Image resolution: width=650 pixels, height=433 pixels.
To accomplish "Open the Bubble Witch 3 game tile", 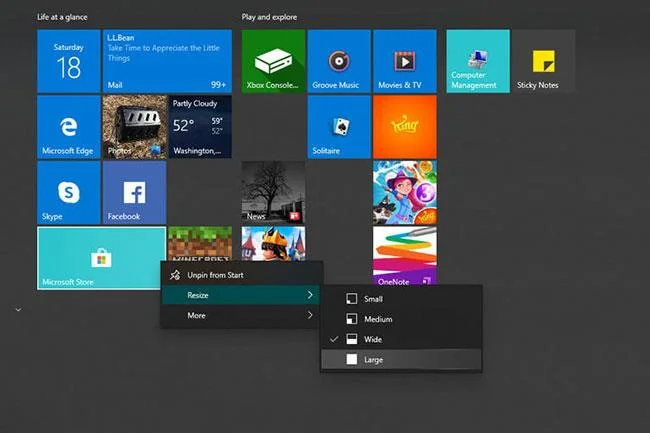I will click(x=405, y=193).
